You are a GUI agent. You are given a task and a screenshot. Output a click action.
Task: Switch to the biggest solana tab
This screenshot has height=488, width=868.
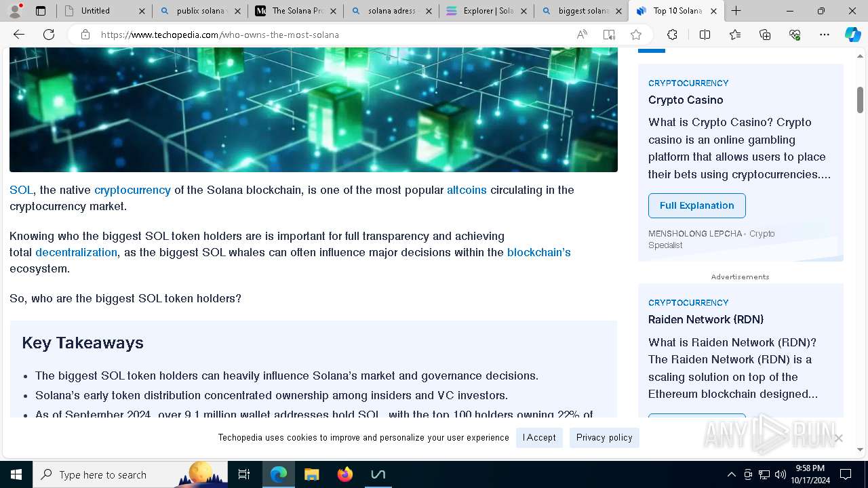coord(581,11)
